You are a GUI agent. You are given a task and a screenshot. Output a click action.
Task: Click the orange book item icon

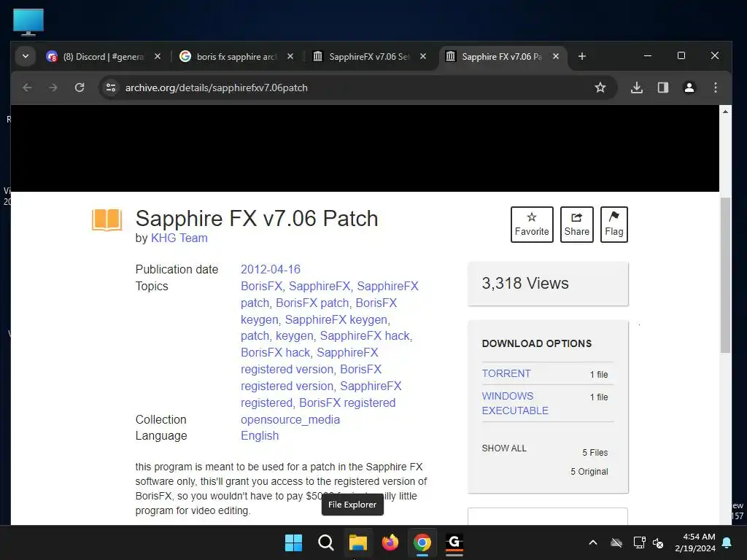(x=107, y=220)
